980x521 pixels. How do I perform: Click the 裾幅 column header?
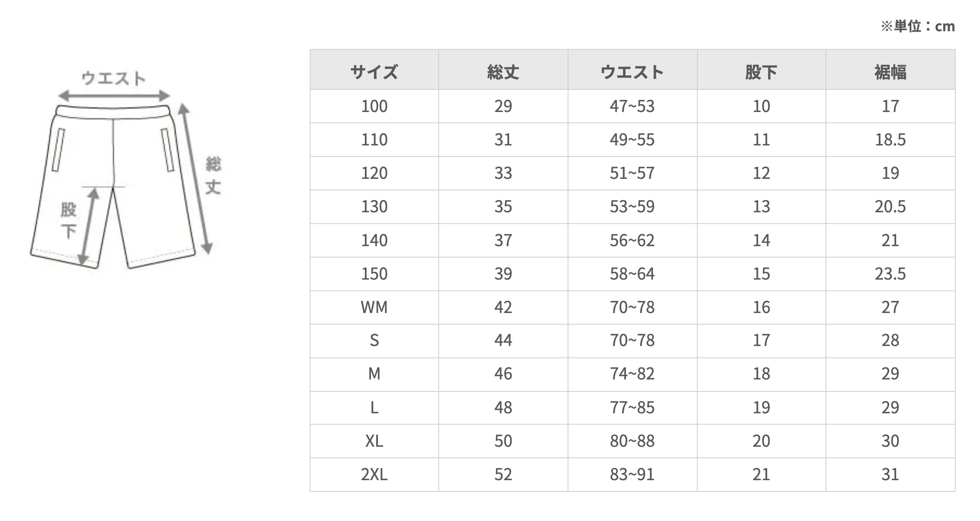pyautogui.click(x=890, y=72)
